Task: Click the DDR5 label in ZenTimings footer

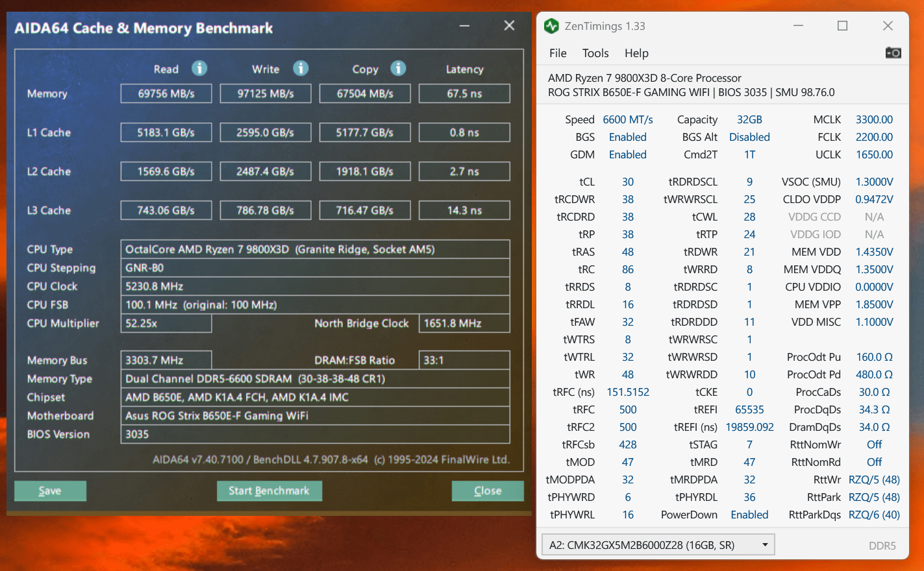Action: click(x=882, y=546)
